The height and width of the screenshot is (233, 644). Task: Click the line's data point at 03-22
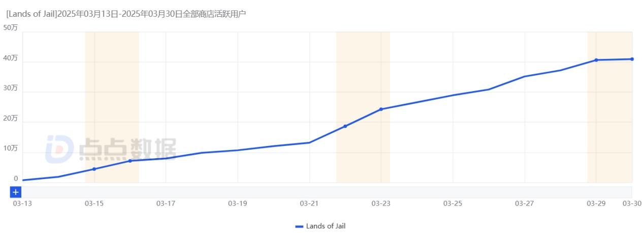345,126
